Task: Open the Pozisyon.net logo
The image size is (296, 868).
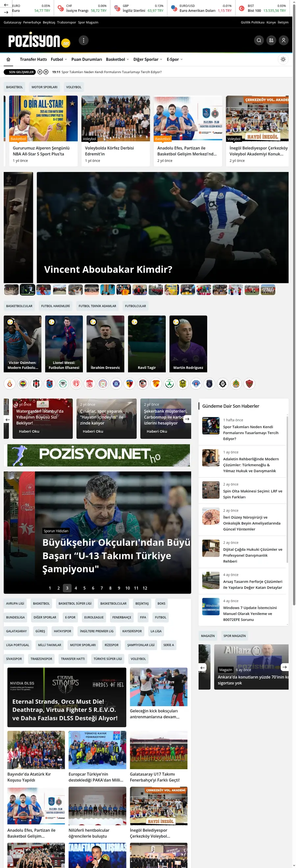Action: (39, 41)
